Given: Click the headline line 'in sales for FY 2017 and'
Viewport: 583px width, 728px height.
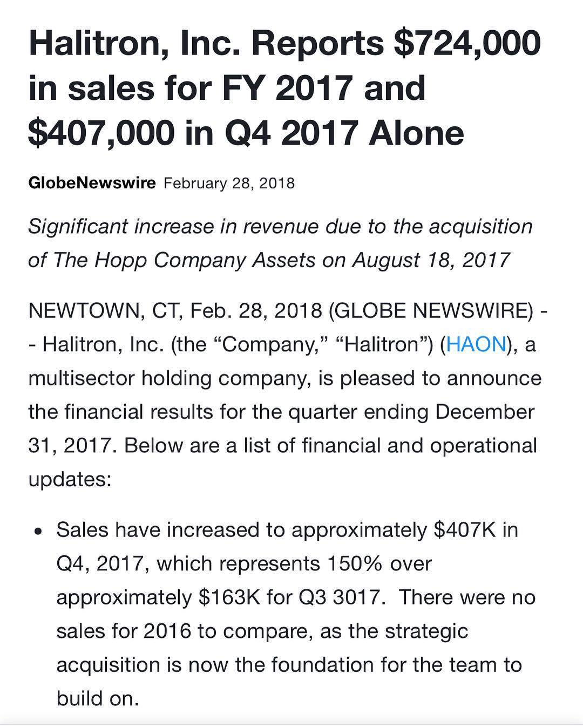Looking at the screenshot, I should (x=227, y=87).
